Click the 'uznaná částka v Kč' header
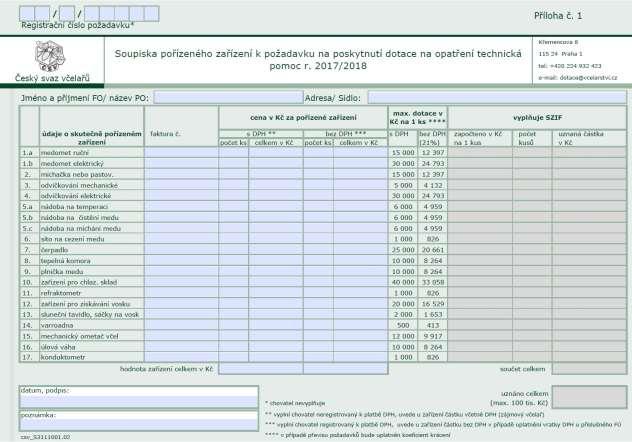Viewport: 632px width, 442px height. [581, 138]
